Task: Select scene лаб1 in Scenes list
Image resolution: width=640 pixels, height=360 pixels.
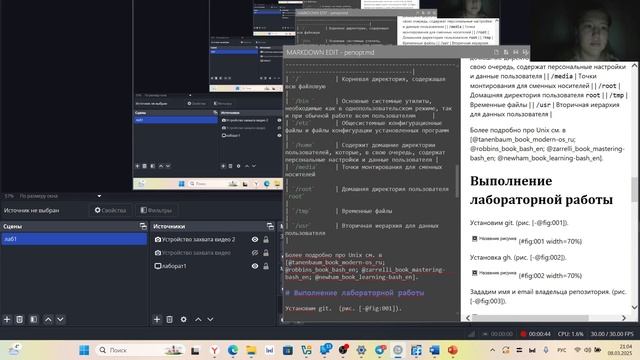Action: coord(74,239)
